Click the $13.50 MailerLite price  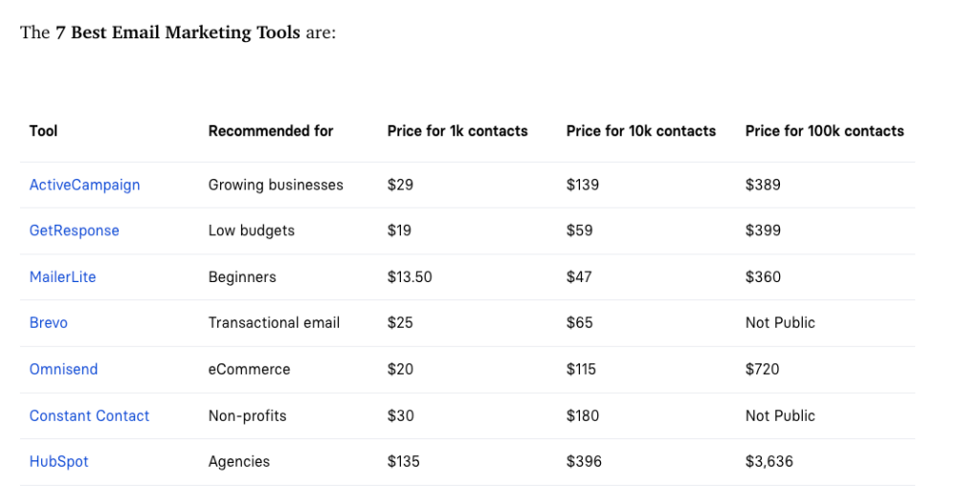point(410,276)
